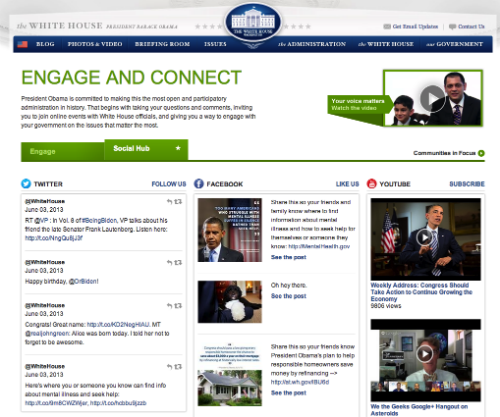
Task: Open the White House menu
Action: [386, 44]
